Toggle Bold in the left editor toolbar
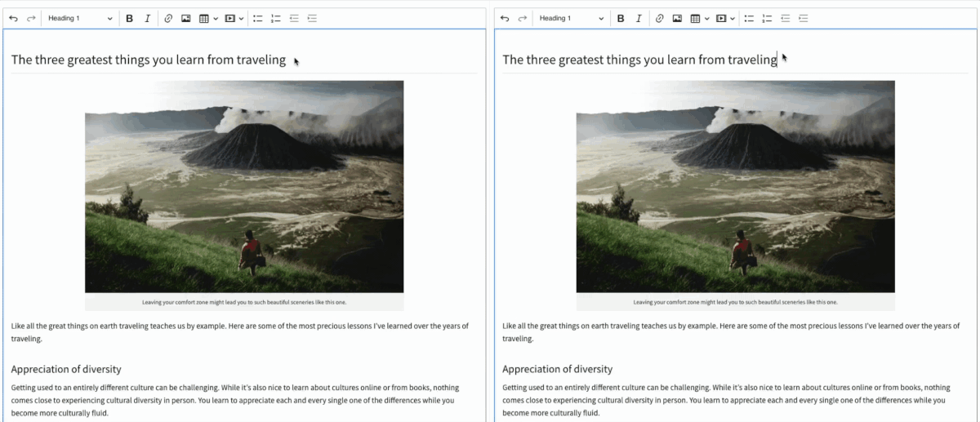 tap(129, 19)
